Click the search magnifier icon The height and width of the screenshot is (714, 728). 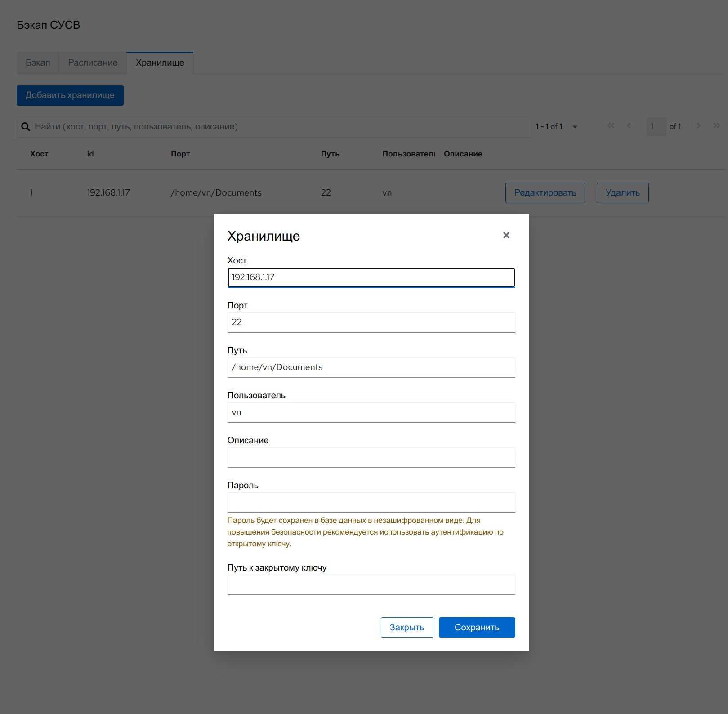point(26,127)
